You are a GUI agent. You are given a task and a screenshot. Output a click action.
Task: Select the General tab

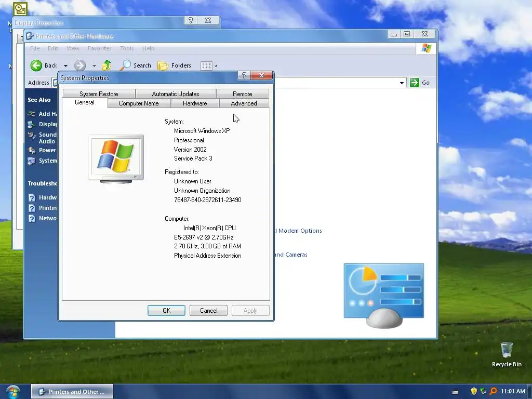[x=85, y=102]
